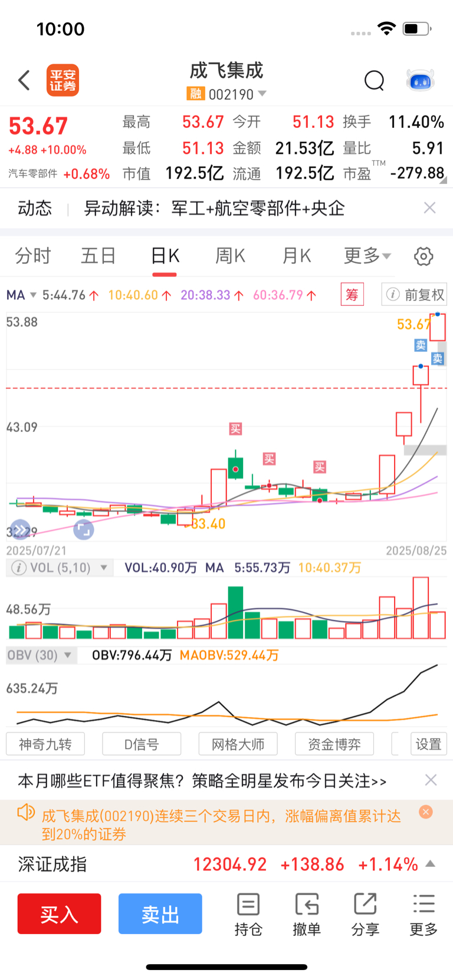Tap the latest candlestick at 53.67

coord(437,327)
